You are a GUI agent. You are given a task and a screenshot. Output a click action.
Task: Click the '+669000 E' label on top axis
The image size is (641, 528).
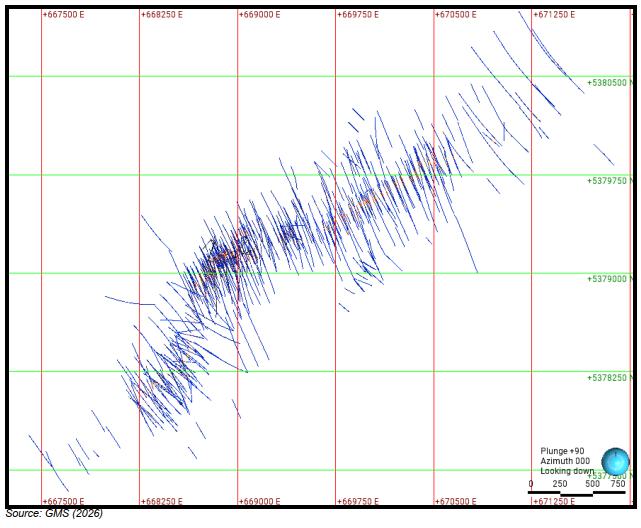click(x=260, y=15)
